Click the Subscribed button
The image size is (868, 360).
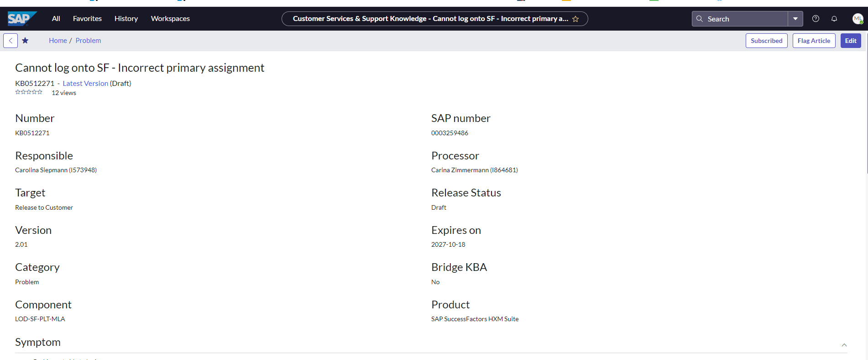click(x=766, y=41)
